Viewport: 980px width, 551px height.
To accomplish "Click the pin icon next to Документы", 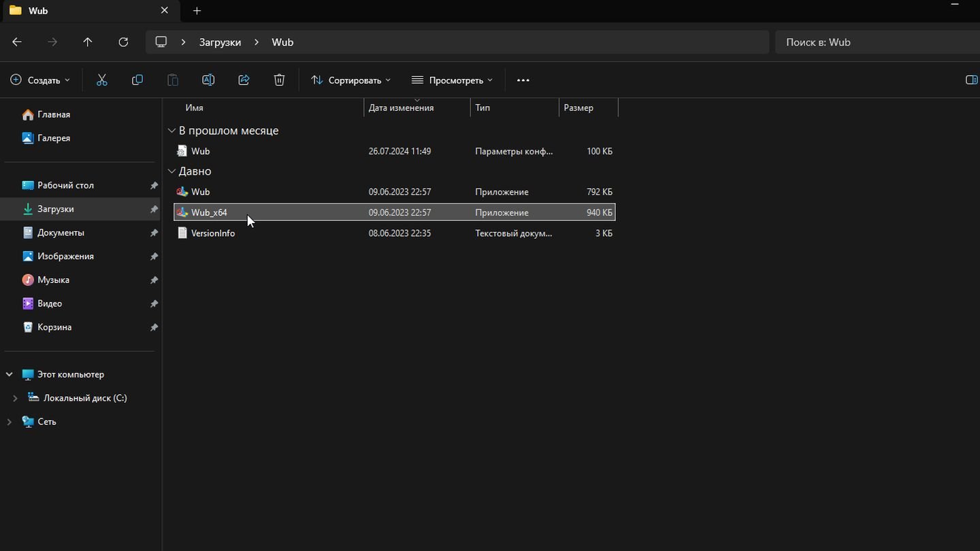I will (x=154, y=233).
